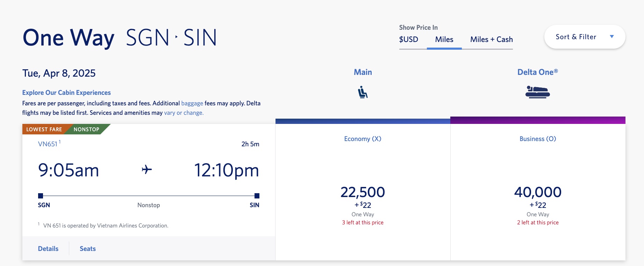Select the Business (O) 40,000 miles fare
The image size is (644, 266).
click(x=538, y=192)
